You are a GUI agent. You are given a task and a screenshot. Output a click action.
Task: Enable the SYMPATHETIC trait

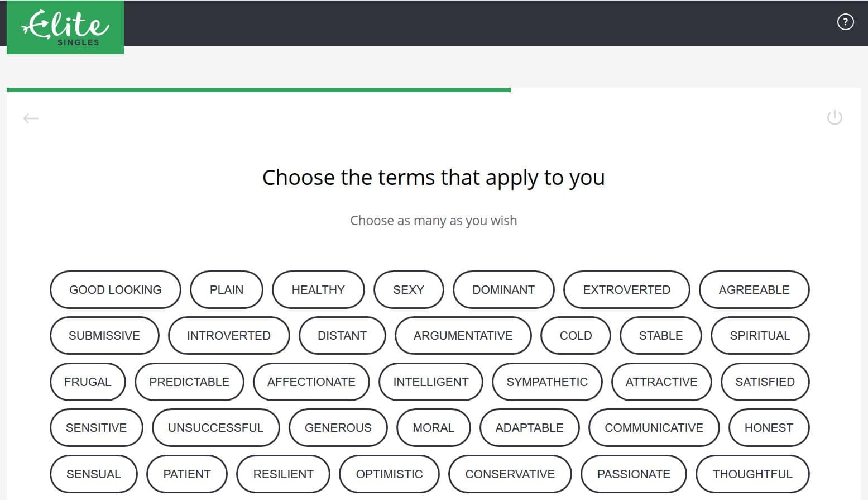[547, 382]
